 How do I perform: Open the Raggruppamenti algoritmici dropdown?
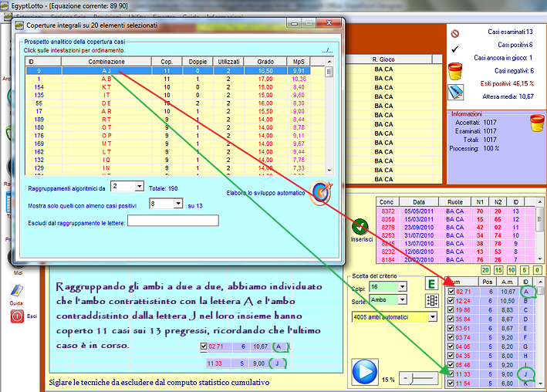(x=139, y=186)
